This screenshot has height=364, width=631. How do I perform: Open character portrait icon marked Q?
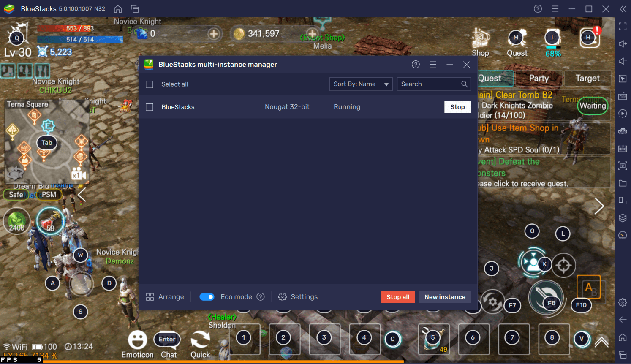coord(18,35)
